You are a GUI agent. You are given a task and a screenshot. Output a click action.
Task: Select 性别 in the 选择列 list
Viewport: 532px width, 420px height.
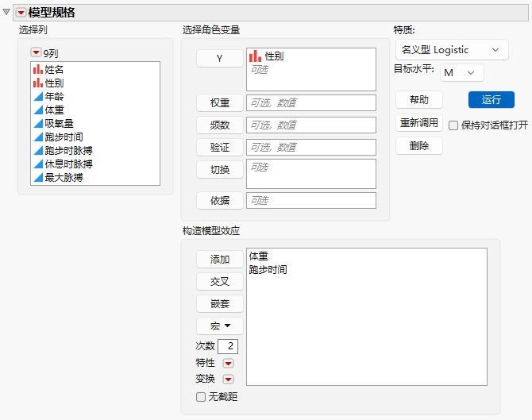coord(95,83)
